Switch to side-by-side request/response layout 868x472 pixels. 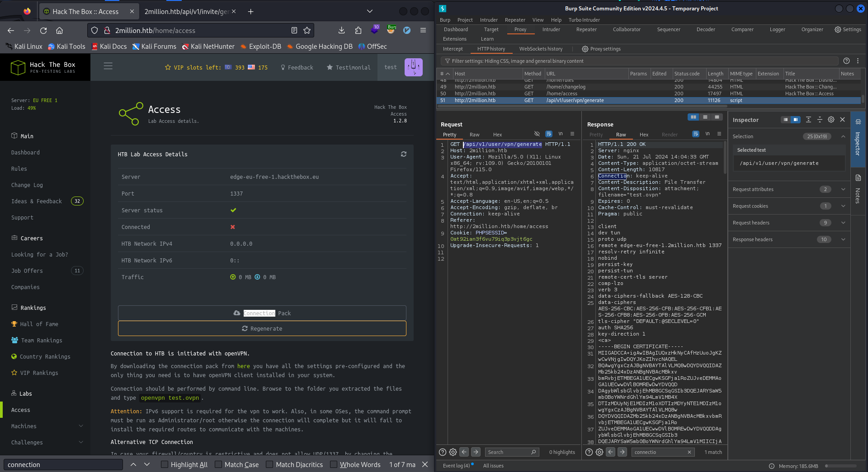pos(693,117)
